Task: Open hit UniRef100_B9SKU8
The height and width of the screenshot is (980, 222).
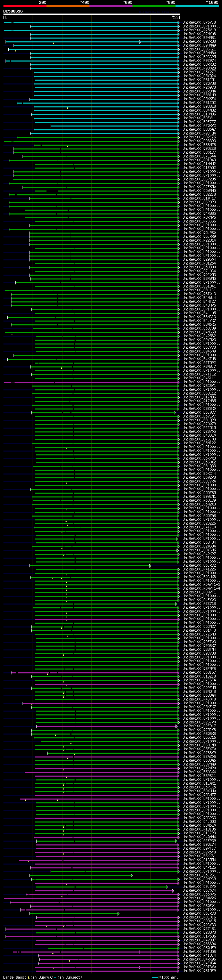Action: pos(199,42)
